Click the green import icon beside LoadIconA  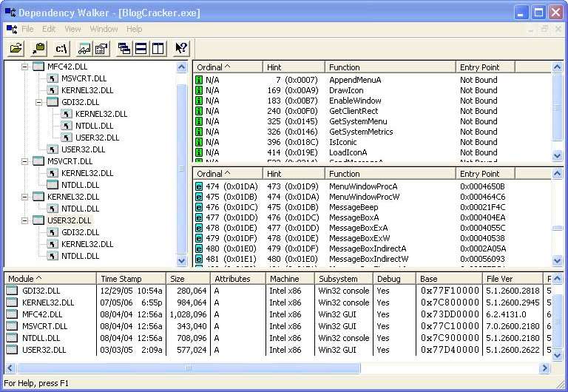199,152
